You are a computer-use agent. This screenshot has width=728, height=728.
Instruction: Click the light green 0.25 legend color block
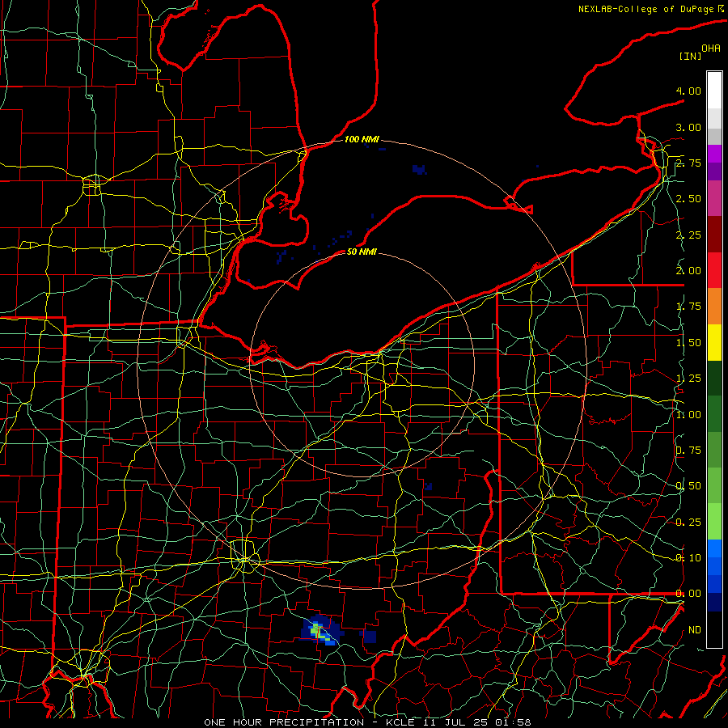click(714, 522)
